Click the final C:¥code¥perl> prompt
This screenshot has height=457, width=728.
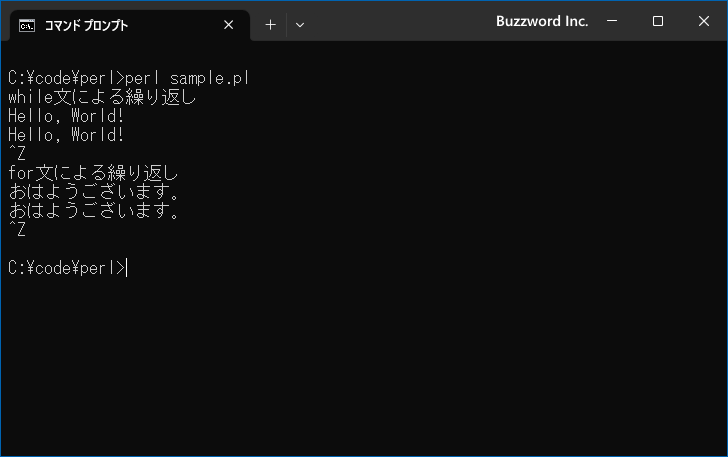pos(67,268)
